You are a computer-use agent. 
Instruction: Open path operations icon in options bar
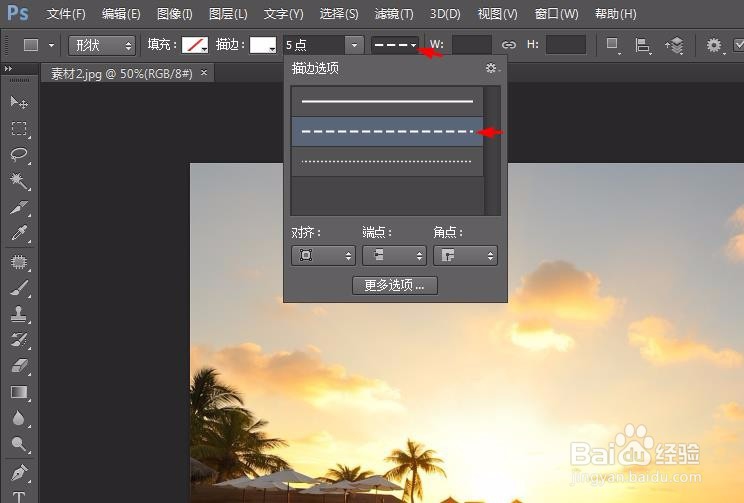point(613,45)
